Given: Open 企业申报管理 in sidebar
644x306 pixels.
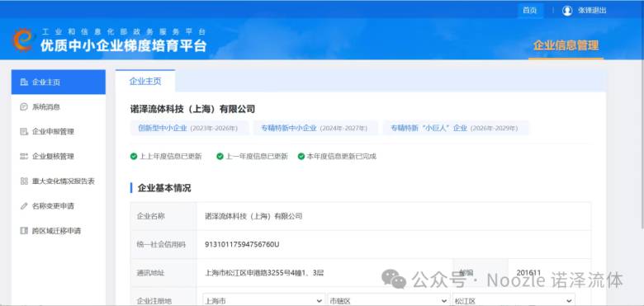Looking at the screenshot, I should pyautogui.click(x=59, y=132).
